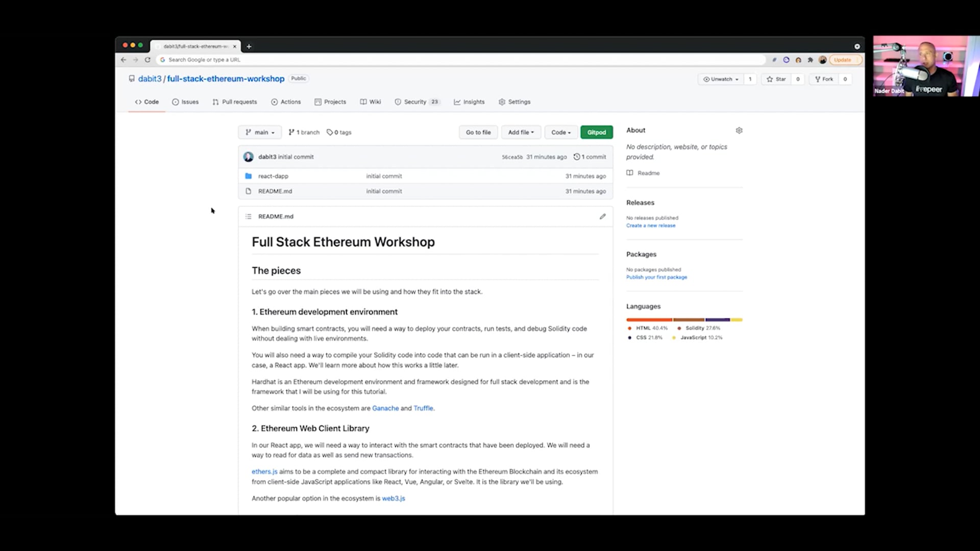This screenshot has height=551, width=980.
Task: Click the orange HTML segment in language bar
Action: [649, 320]
